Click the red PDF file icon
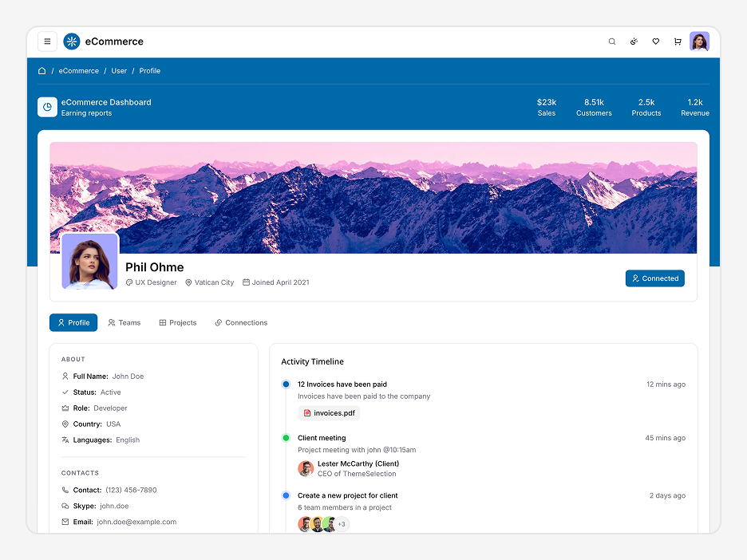The height and width of the screenshot is (560, 747). coord(307,413)
